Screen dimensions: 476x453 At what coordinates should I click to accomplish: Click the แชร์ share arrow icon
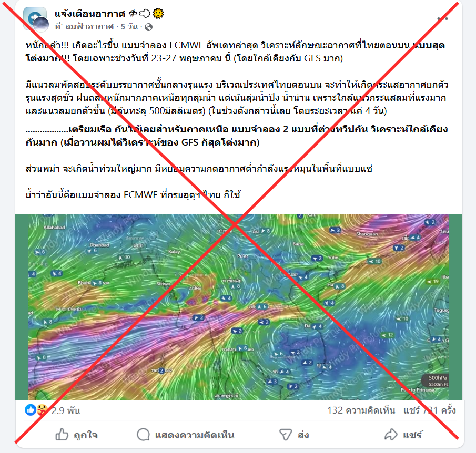pos(391,434)
